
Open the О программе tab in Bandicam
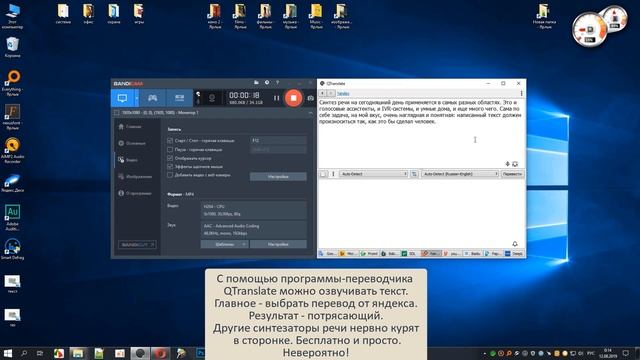click(135, 193)
